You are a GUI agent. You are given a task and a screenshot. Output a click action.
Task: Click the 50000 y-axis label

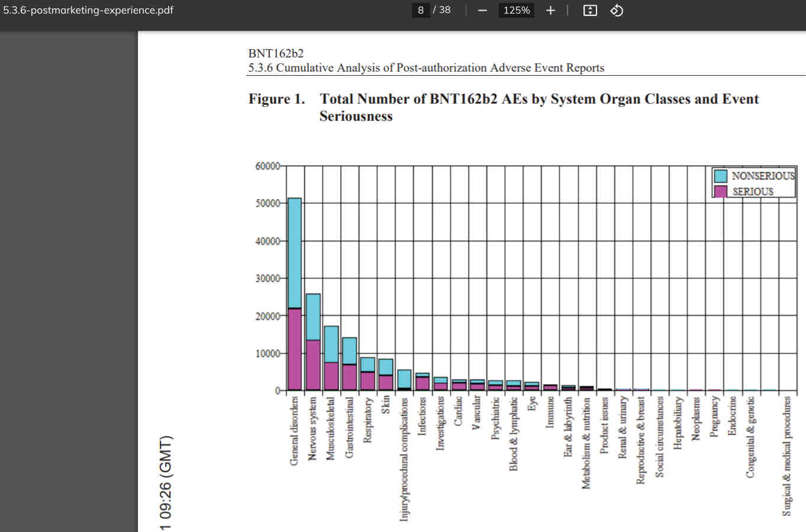[x=267, y=203]
